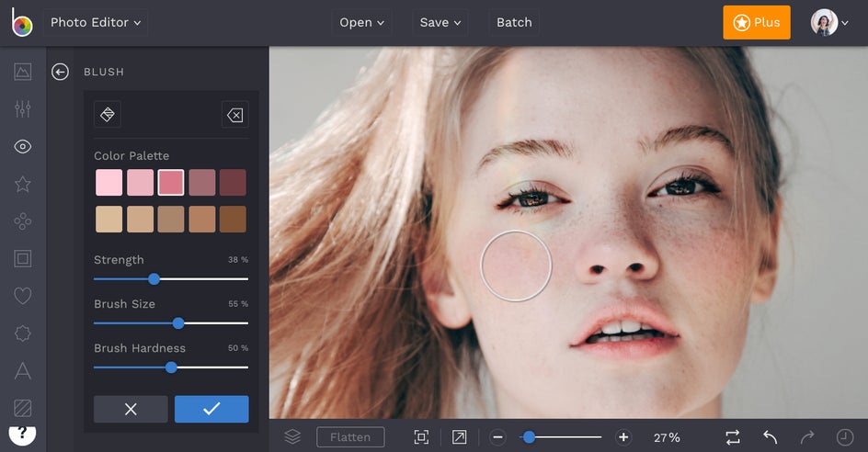Image resolution: width=868 pixels, height=452 pixels.
Task: Select the mauve color swatch
Action: [x=202, y=183]
